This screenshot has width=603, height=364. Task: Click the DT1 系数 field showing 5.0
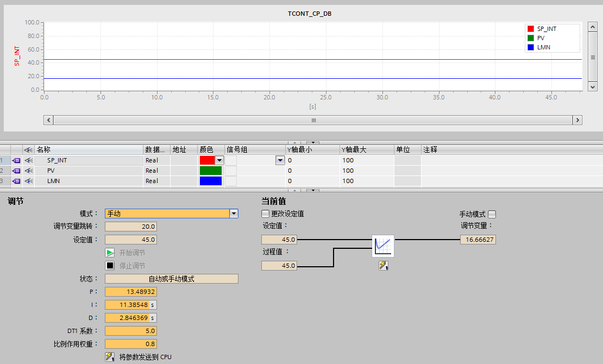click(x=131, y=331)
